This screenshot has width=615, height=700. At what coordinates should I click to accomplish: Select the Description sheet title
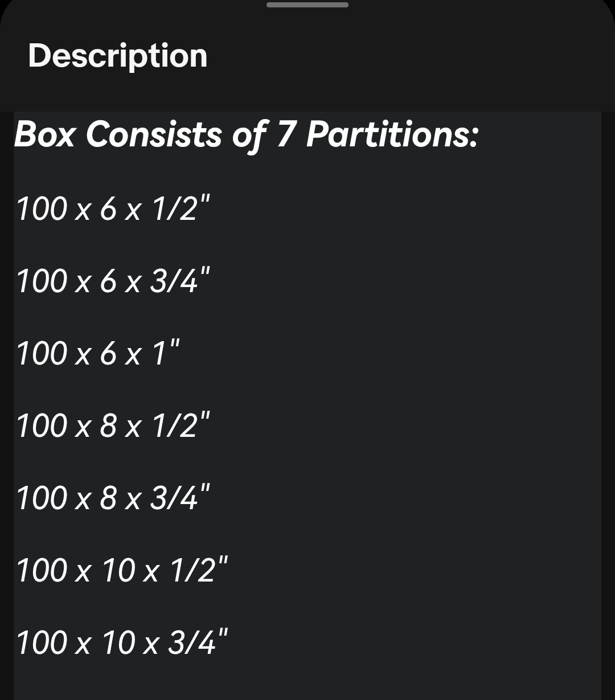tap(117, 56)
